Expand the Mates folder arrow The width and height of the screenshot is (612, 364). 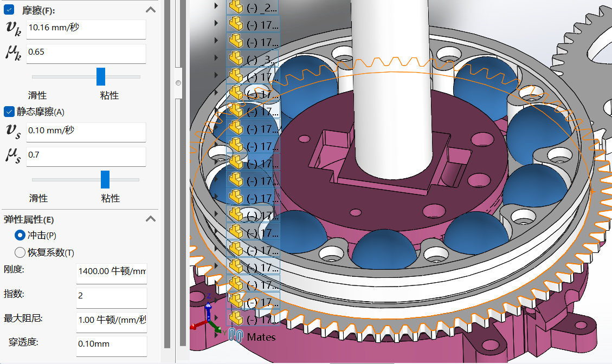click(x=217, y=335)
